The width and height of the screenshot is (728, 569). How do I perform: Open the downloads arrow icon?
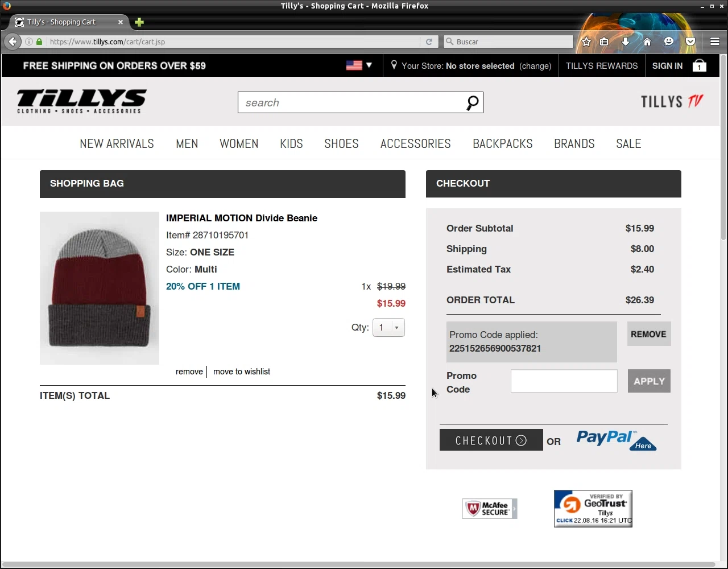pyautogui.click(x=625, y=42)
